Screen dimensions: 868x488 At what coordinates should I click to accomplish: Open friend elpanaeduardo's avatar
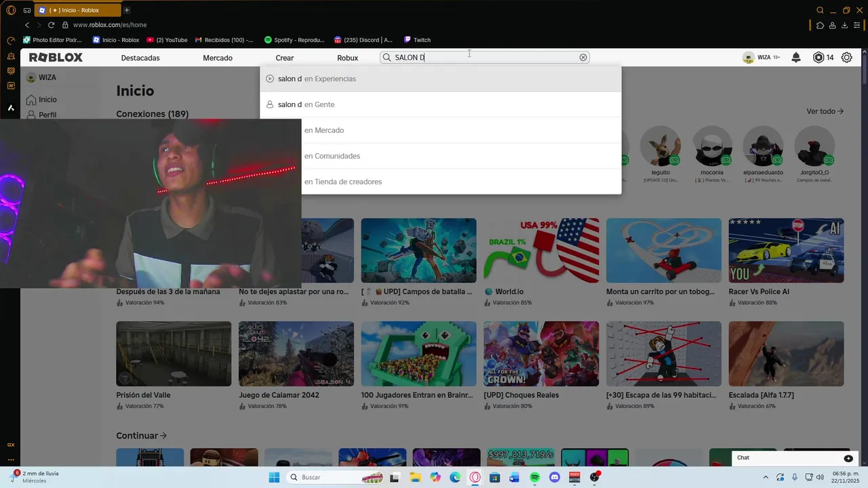763,146
